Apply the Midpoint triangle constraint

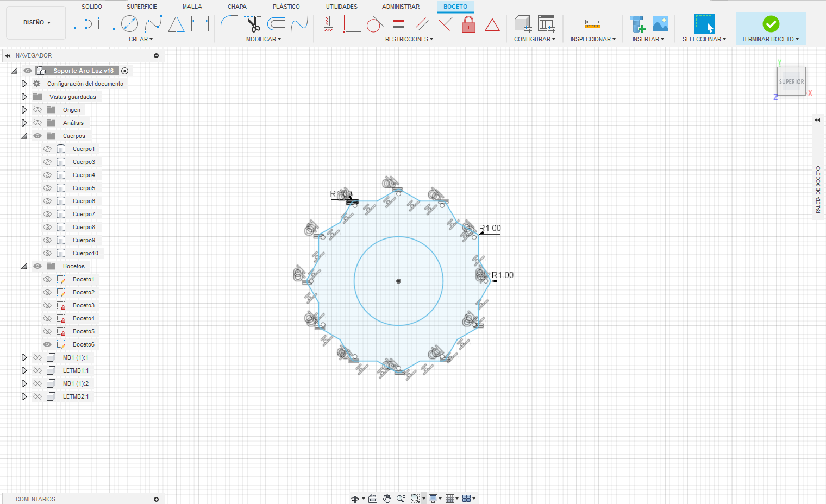[x=492, y=24]
